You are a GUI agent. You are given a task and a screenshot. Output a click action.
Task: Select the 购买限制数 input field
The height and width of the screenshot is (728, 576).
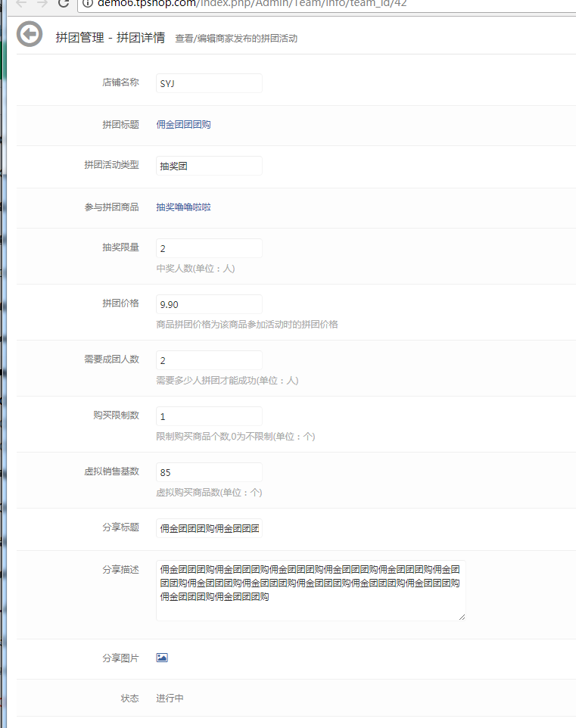[209, 416]
